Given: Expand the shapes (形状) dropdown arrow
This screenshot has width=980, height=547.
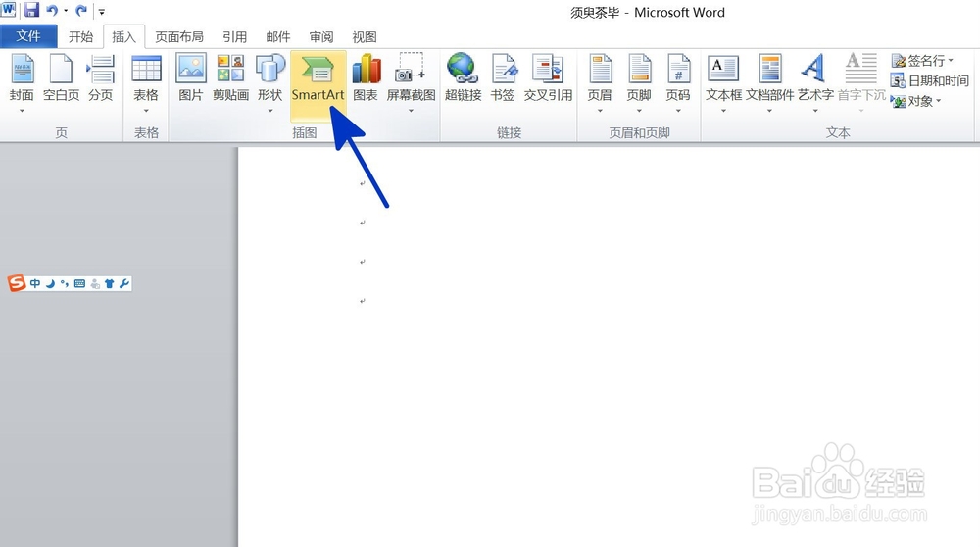Looking at the screenshot, I should click(x=270, y=112).
